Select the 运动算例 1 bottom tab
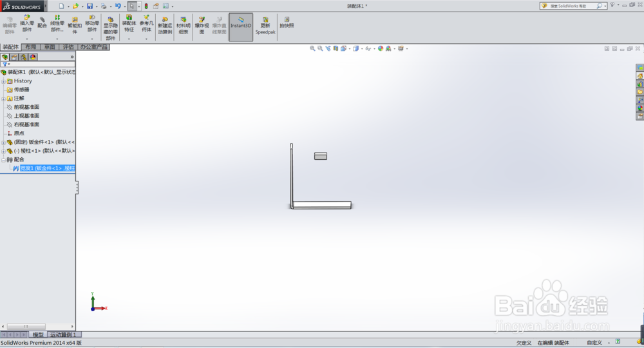 63,335
